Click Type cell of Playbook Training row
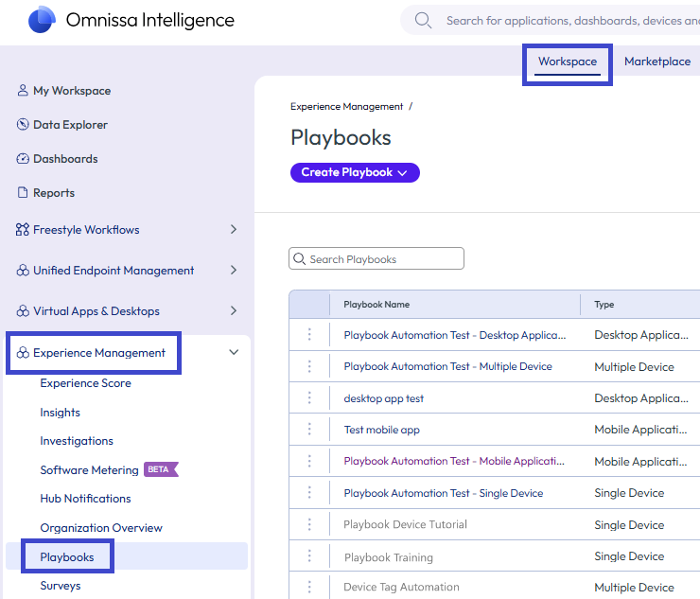700x599 pixels. click(629, 556)
